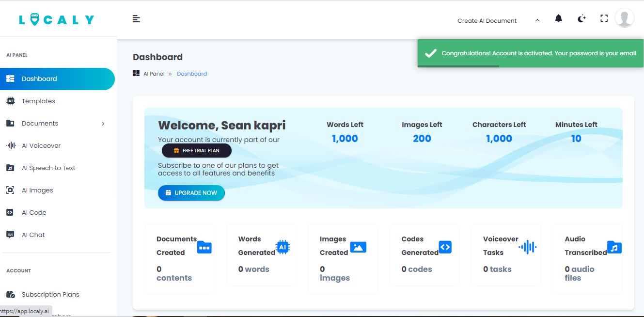Image resolution: width=644 pixels, height=317 pixels.
Task: Click the Dashboard breadcrumb link
Action: pos(192,74)
